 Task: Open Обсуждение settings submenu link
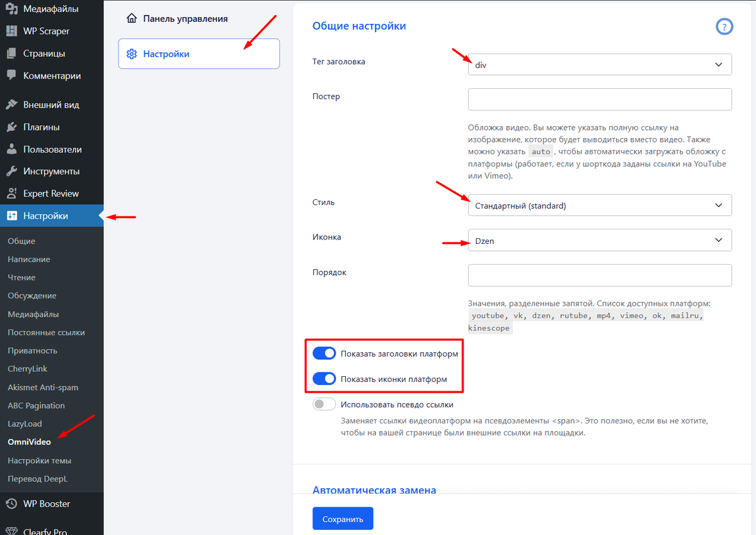(x=32, y=296)
